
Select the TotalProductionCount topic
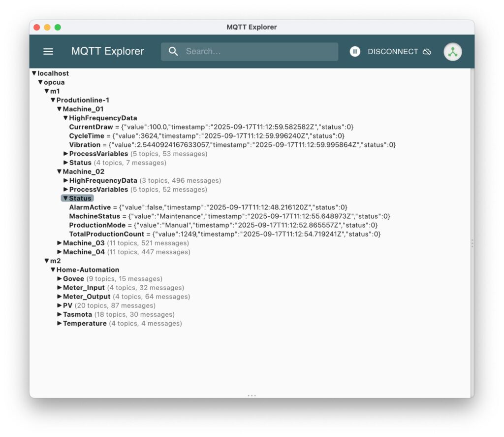(106, 234)
